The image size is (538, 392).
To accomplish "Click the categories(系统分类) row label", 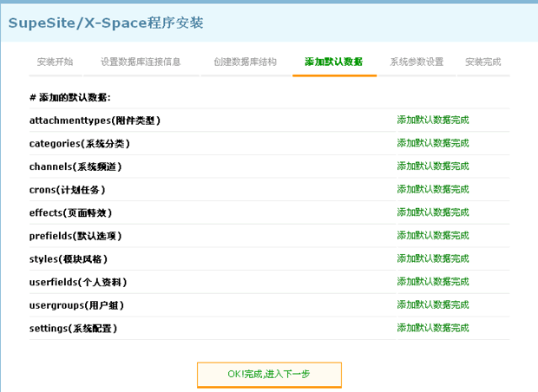I will coord(80,144).
